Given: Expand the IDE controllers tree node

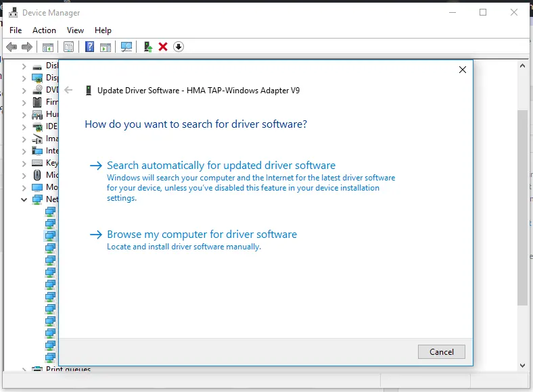Looking at the screenshot, I should click(x=24, y=127).
